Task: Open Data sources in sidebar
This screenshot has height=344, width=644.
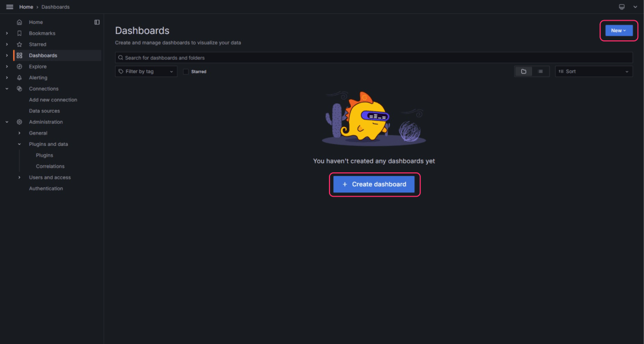Action: point(45,111)
